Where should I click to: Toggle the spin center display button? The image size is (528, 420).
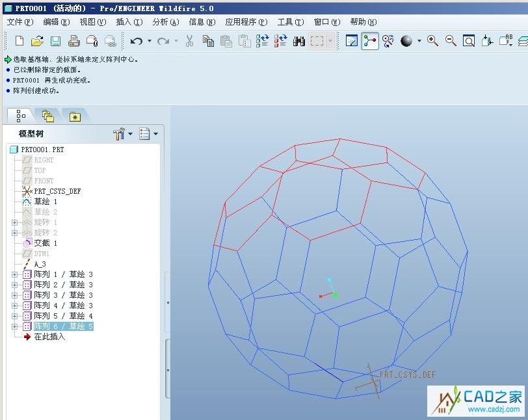click(370, 41)
